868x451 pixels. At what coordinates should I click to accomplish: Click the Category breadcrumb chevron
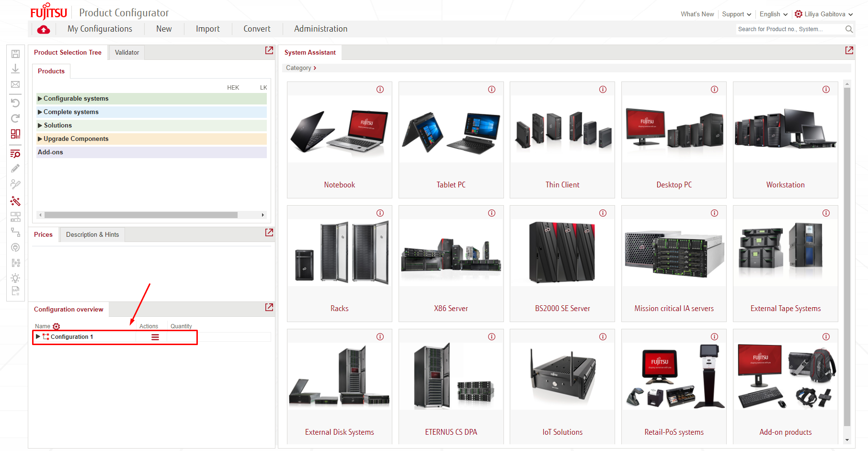[315, 68]
